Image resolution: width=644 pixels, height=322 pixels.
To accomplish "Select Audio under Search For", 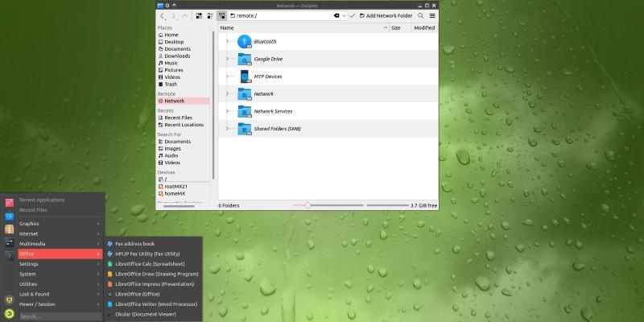I will (x=184, y=155).
